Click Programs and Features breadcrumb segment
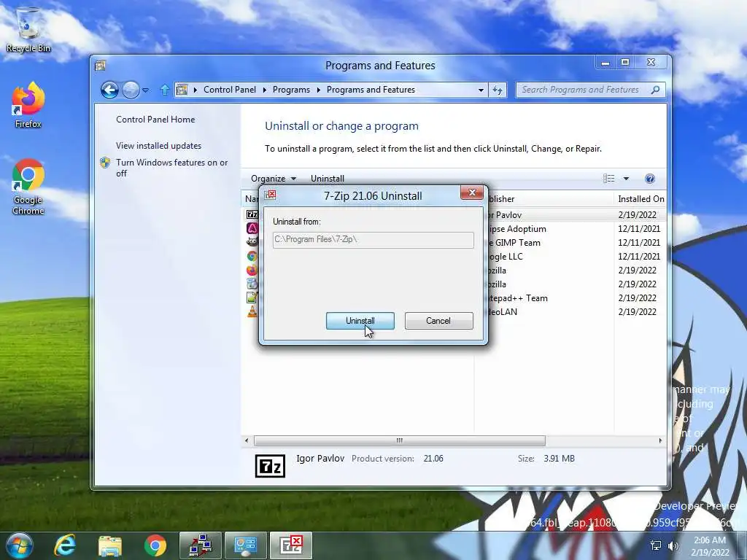 click(371, 90)
